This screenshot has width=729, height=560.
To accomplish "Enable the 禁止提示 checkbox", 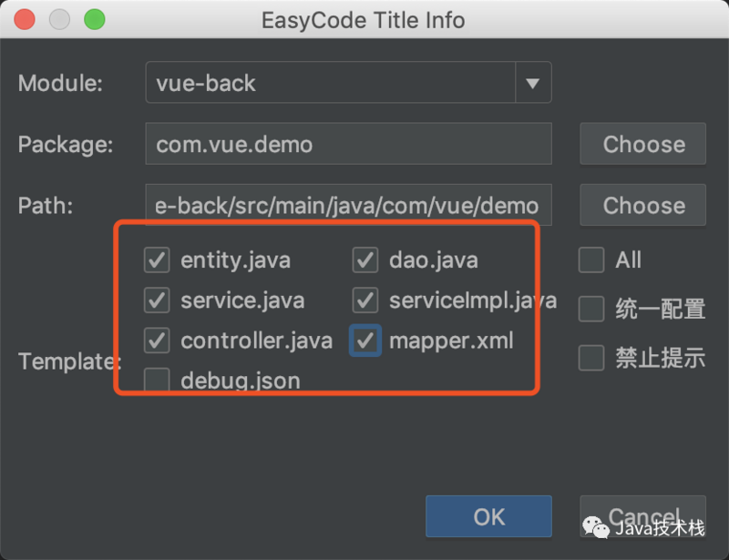I will click(x=591, y=358).
